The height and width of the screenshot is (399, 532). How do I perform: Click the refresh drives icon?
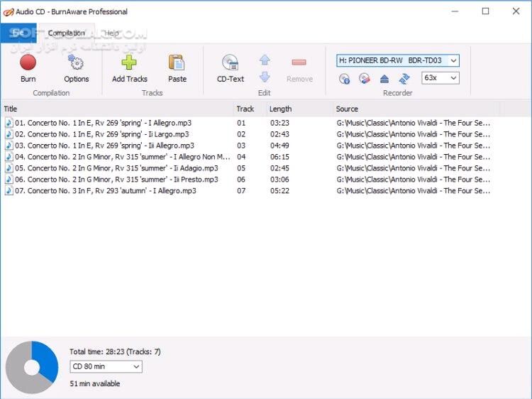pyautogui.click(x=404, y=79)
